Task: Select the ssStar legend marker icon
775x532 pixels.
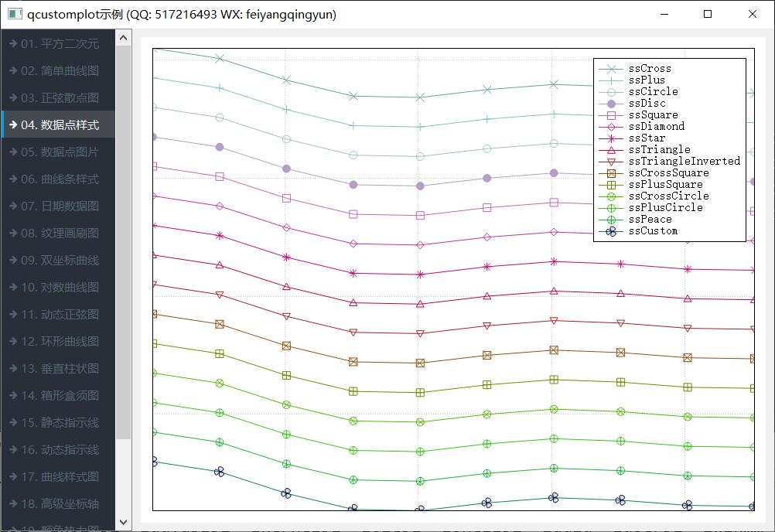Action: [611, 138]
